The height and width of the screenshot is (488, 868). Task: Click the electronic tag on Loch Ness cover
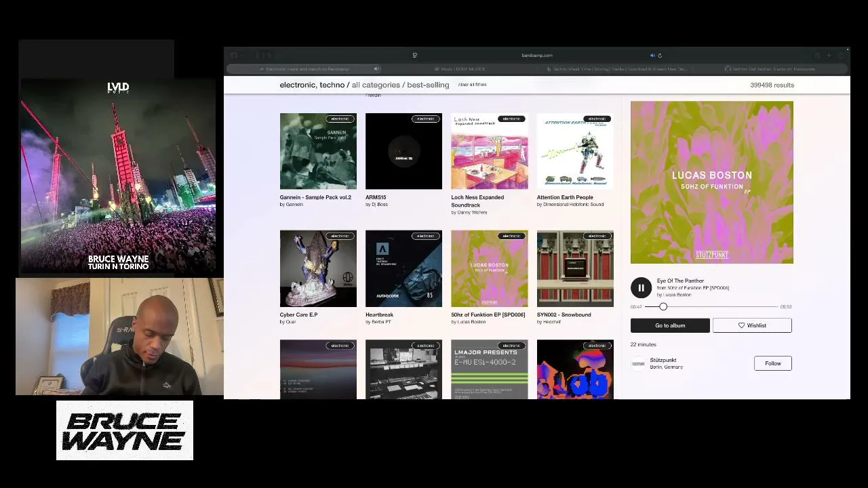[511, 119]
